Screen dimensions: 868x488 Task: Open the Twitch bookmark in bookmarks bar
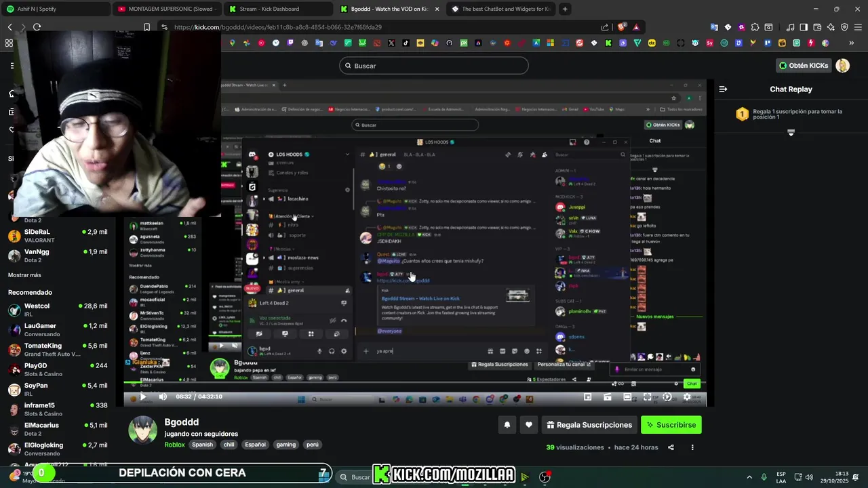coord(290,43)
